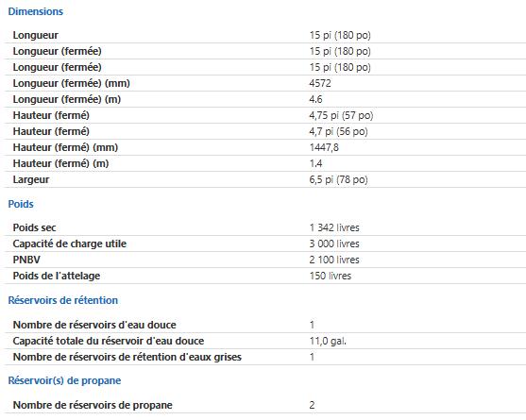Select the 4572 value
Viewport: 526px width, 420px height.
(320, 83)
